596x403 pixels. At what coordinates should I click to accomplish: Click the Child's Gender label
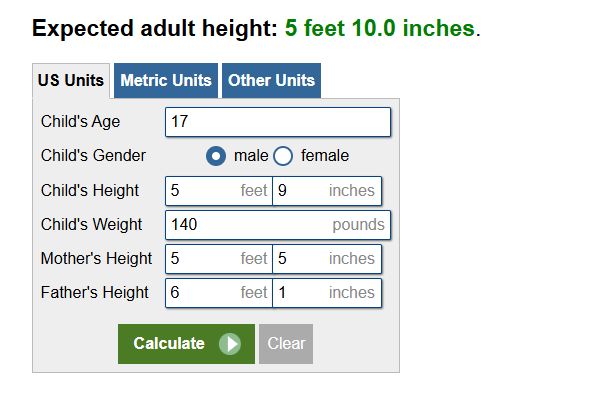point(93,155)
